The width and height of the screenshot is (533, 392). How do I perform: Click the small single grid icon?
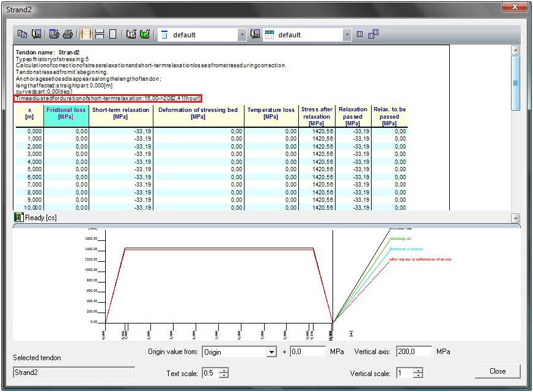359,34
